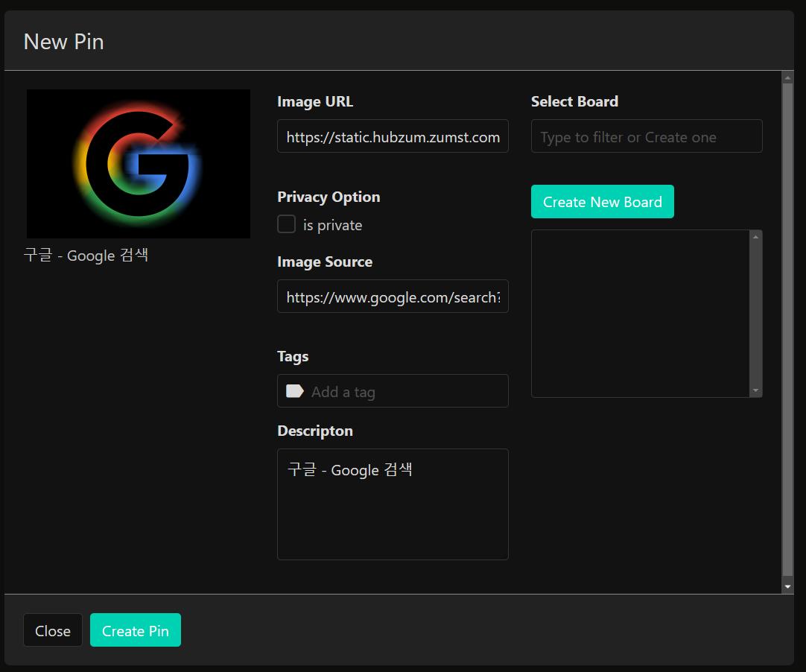Click the board list scroll up arrow
Image resolution: width=806 pixels, height=672 pixels.
pyautogui.click(x=756, y=237)
